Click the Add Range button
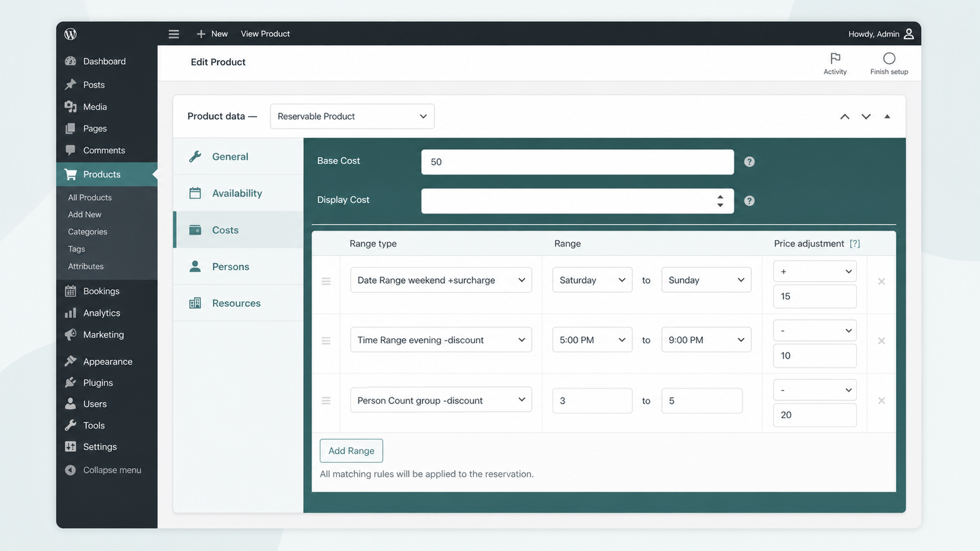The image size is (980, 551). [352, 451]
